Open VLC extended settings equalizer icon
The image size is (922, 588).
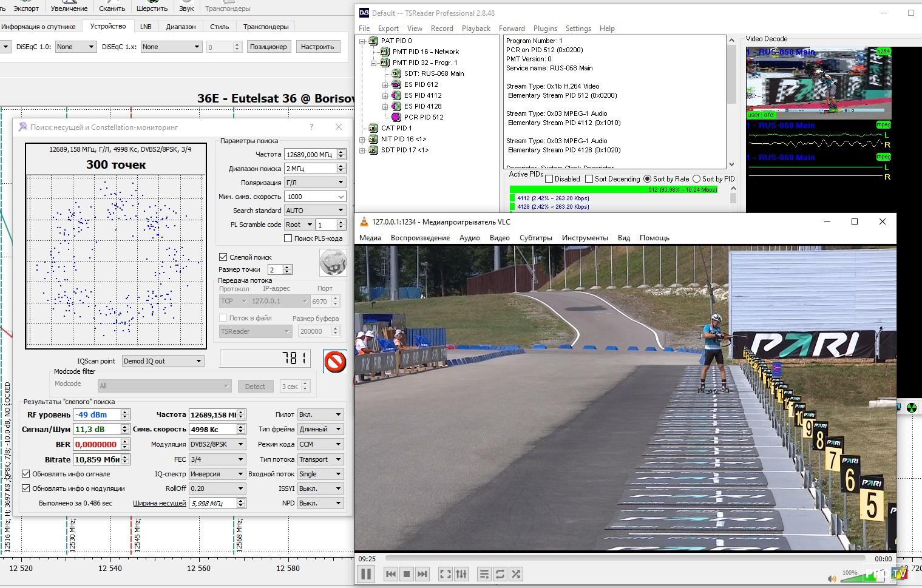(461, 573)
